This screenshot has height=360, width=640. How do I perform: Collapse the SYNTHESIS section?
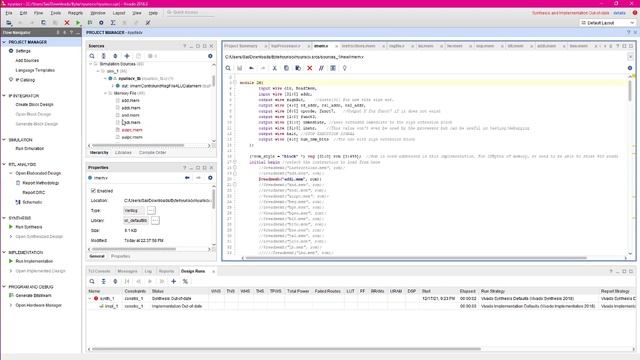pos(4,218)
